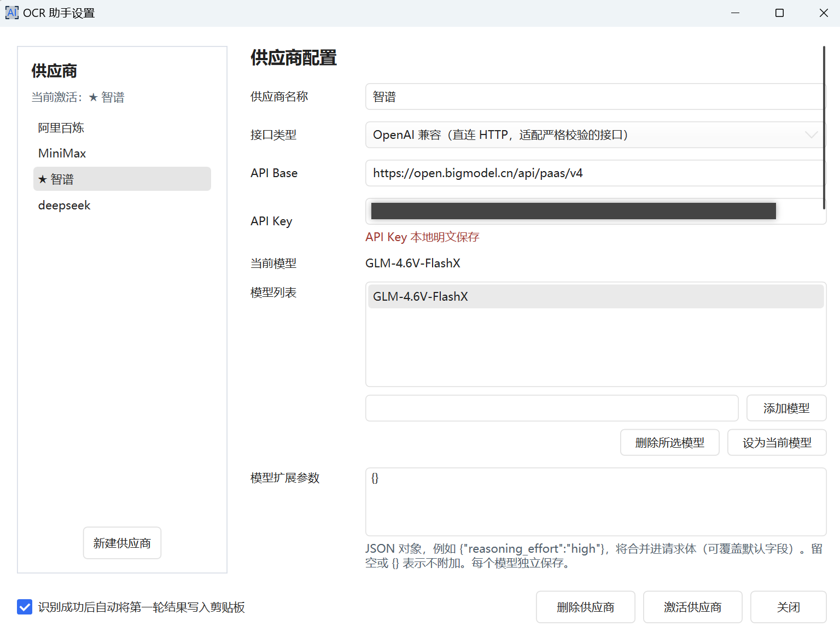This screenshot has height=638, width=840.
Task: Select the starred 智谱 provider
Action: click(x=122, y=179)
